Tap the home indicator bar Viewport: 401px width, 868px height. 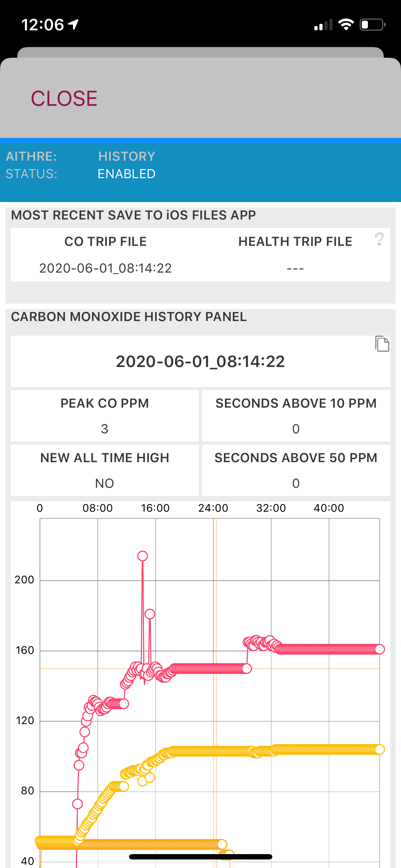tap(200, 857)
